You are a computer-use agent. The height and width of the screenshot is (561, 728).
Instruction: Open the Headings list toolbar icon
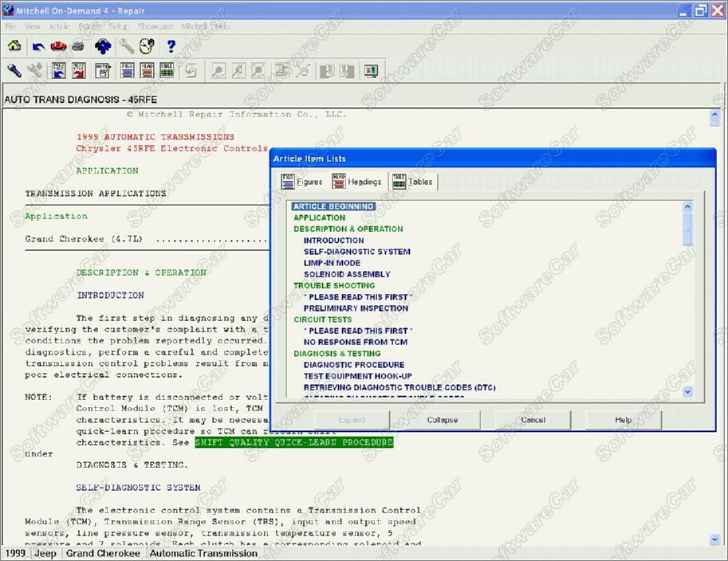(x=147, y=71)
